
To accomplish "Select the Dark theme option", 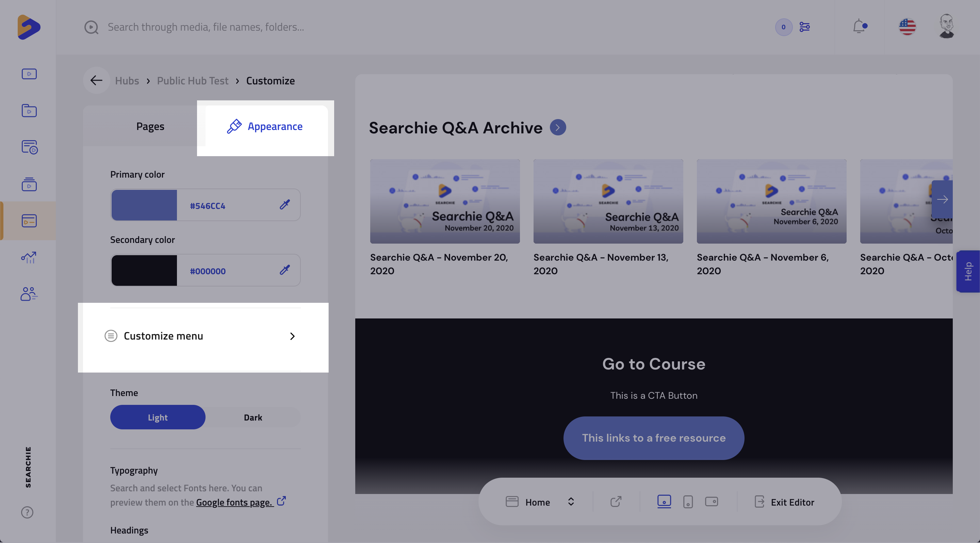I will 252,417.
